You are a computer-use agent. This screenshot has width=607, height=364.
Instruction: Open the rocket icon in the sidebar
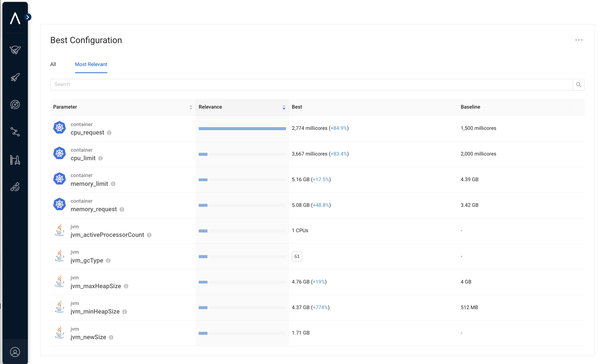15,77
